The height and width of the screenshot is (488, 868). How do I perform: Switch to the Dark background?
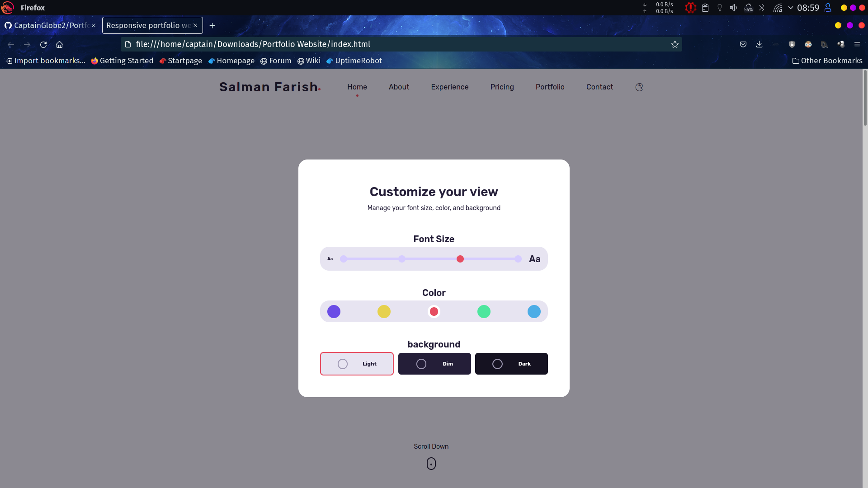pyautogui.click(x=511, y=364)
